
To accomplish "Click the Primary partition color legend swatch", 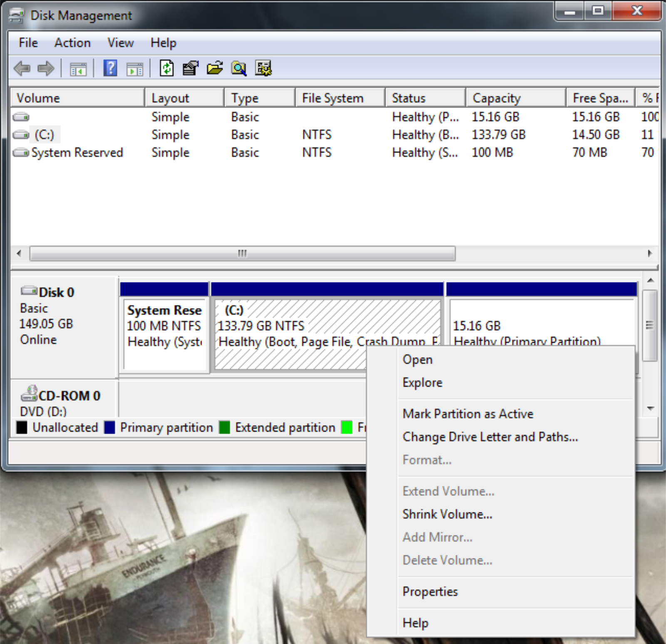I will [x=109, y=427].
